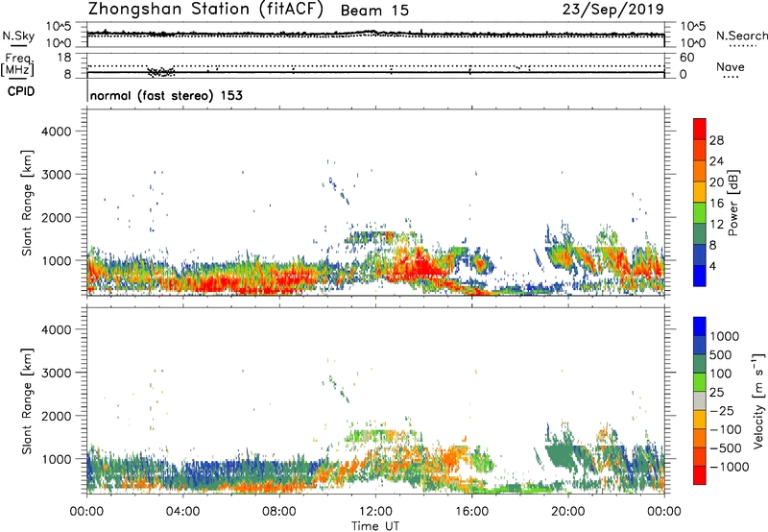
Task: Click the bright blue top Velocity swatch
Action: click(700, 326)
